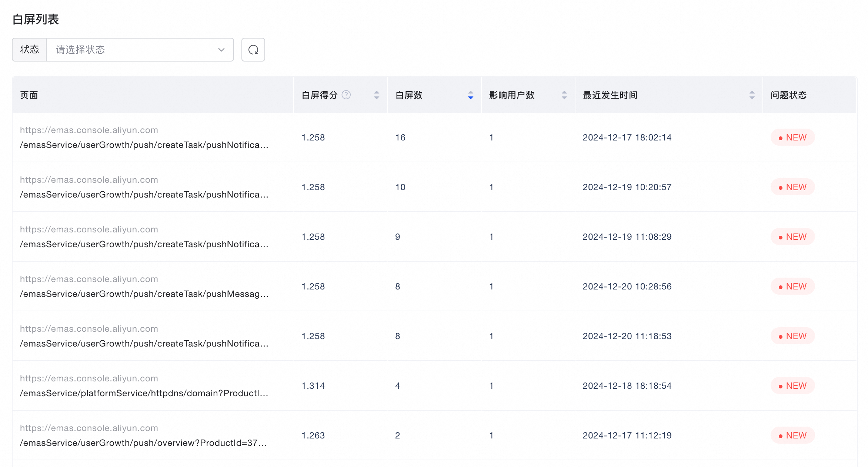Viewport: 868px width, 467px height.
Task: Select the timestamp 2024-12-17 11:12:19
Action: pos(627,435)
